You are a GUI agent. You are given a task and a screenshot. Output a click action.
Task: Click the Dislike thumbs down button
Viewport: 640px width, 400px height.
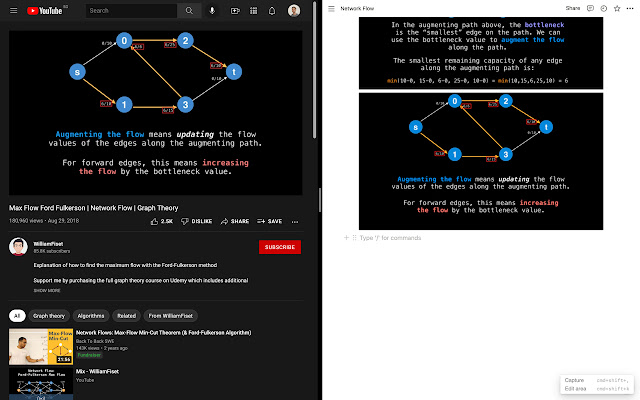(196, 221)
